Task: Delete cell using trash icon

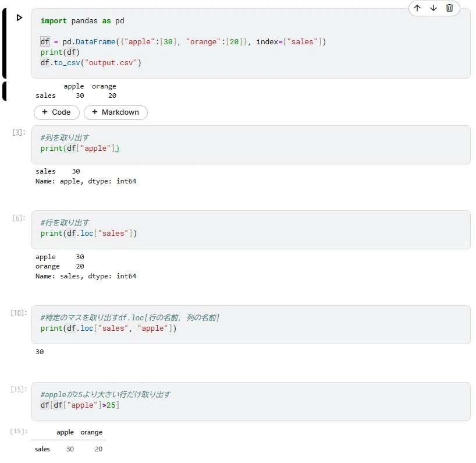Action: [450, 8]
